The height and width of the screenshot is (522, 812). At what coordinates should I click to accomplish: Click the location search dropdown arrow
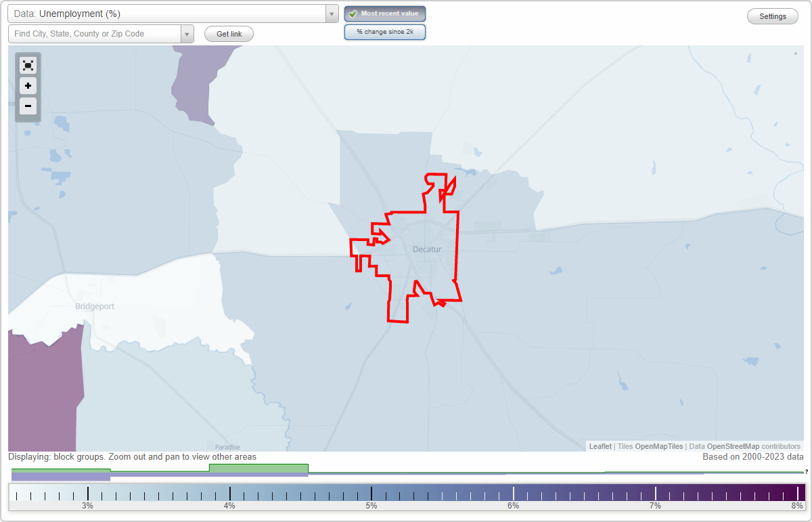(x=189, y=33)
